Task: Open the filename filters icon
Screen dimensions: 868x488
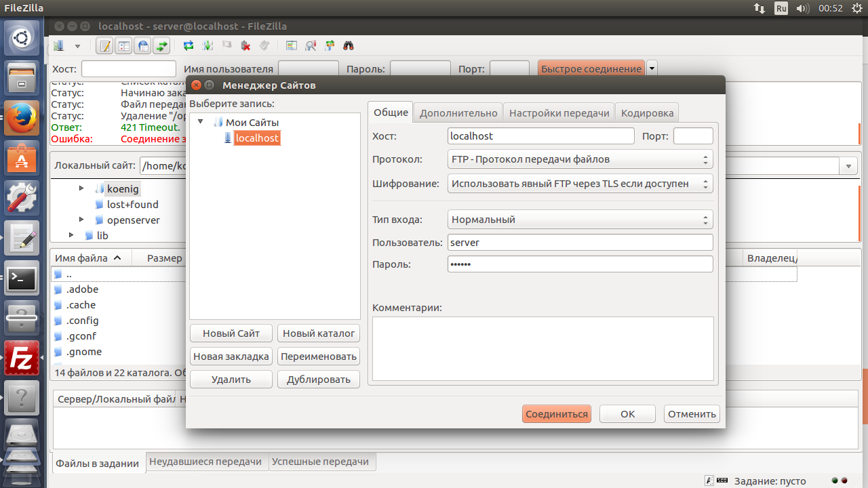Action: (292, 46)
